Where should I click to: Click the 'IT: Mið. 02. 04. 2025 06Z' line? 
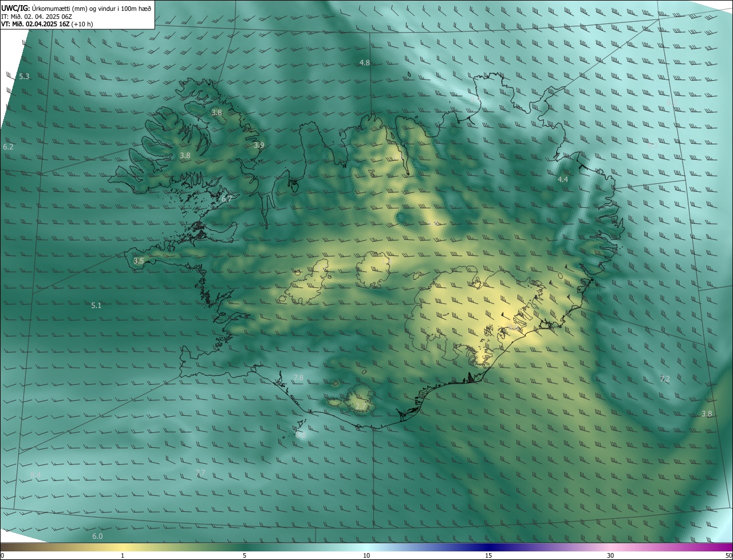point(38,17)
